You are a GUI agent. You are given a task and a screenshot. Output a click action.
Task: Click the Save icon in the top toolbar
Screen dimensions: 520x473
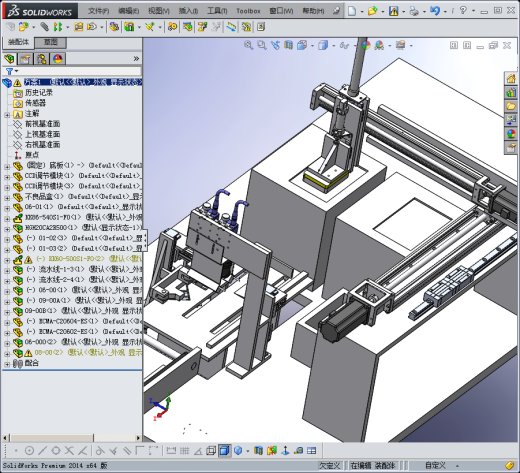coord(394,11)
